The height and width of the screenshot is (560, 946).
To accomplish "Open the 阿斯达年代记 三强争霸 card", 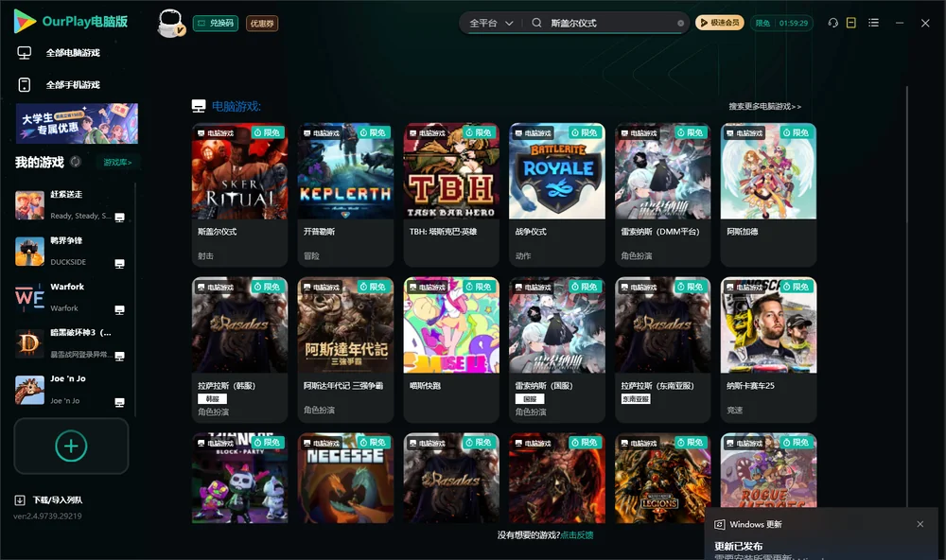I will click(x=345, y=349).
